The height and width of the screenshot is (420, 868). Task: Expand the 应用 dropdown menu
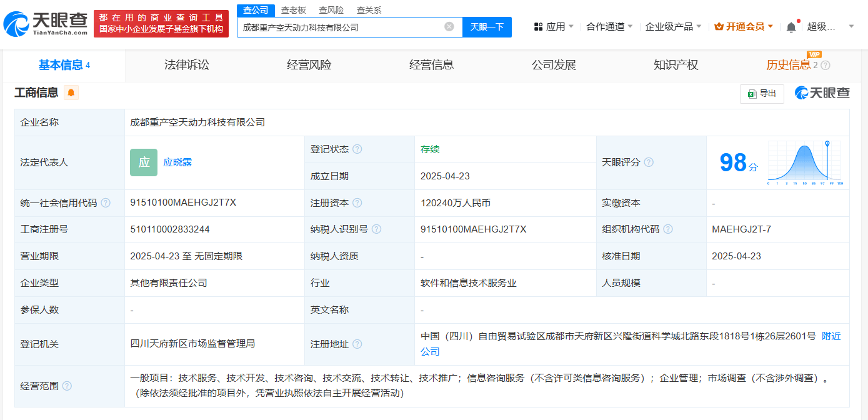(x=554, y=27)
